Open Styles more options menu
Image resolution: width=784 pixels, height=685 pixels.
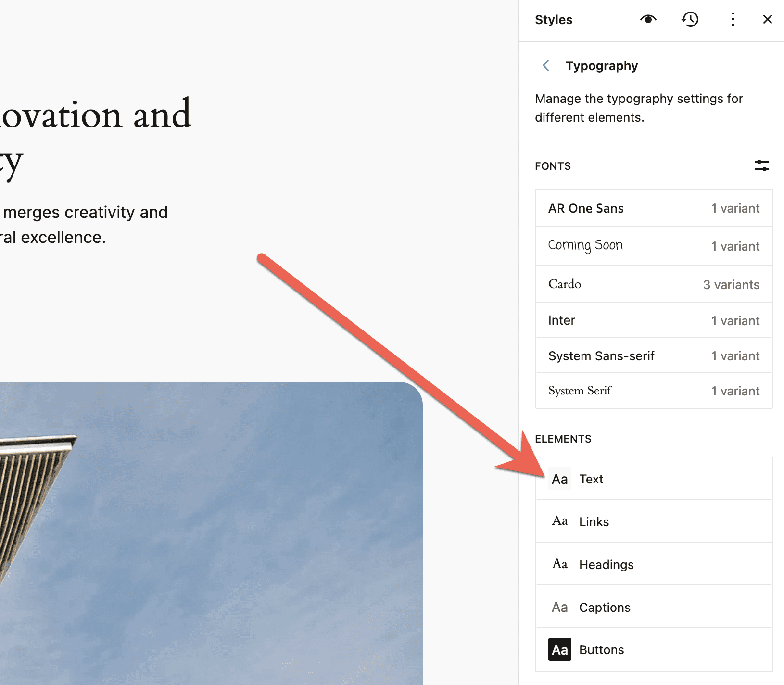[x=733, y=19]
